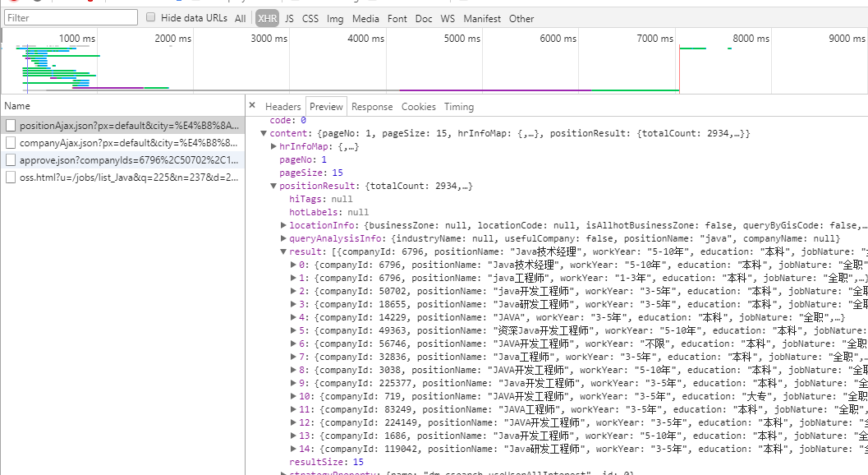Expand result item 10 companyId 719
The image size is (868, 475).
click(293, 396)
